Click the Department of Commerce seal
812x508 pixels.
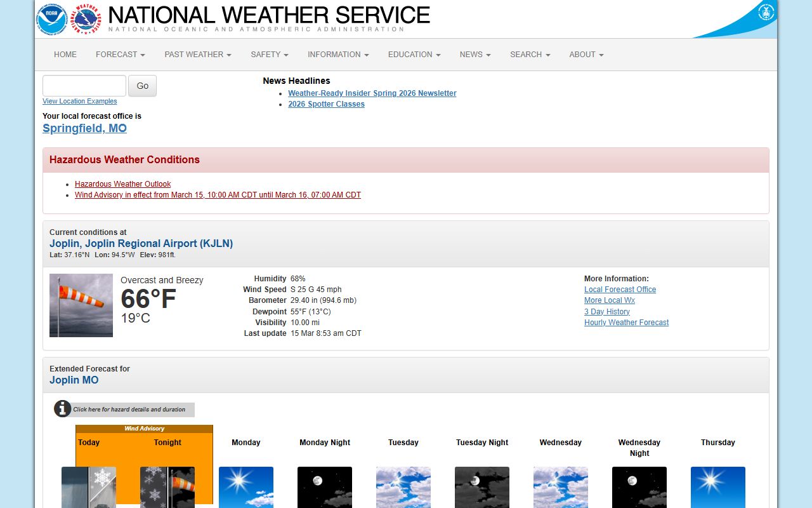(x=766, y=11)
